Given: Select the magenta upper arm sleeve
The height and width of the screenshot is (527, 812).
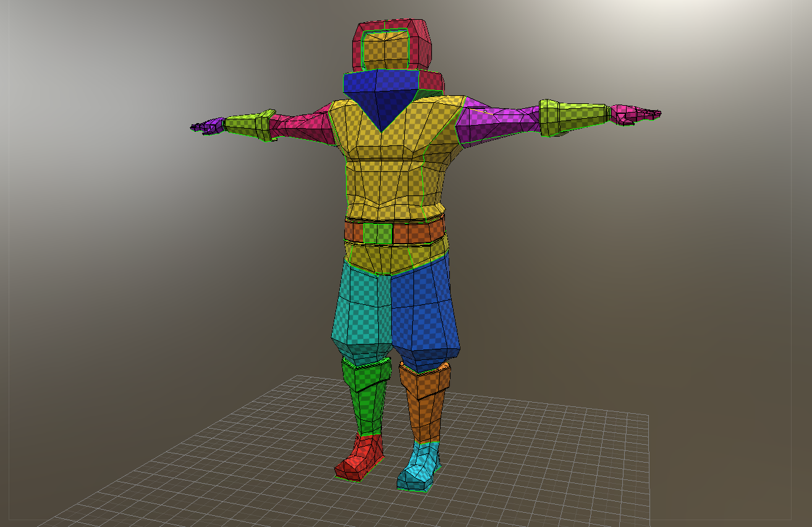Looking at the screenshot, I should click(498, 124).
